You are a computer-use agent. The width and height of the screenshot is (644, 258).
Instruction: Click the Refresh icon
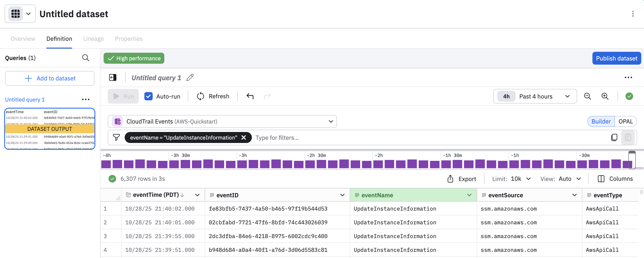tap(200, 96)
